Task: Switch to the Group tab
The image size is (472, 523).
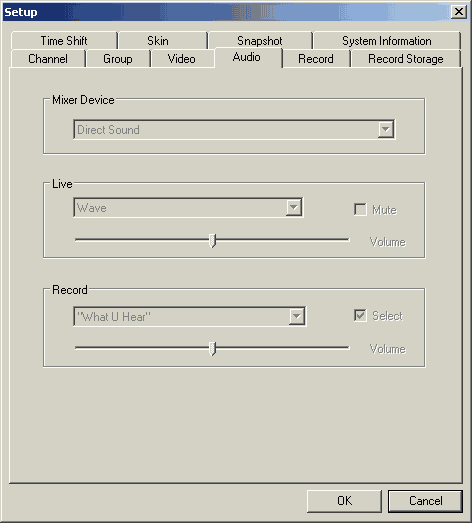Action: pyautogui.click(x=118, y=59)
